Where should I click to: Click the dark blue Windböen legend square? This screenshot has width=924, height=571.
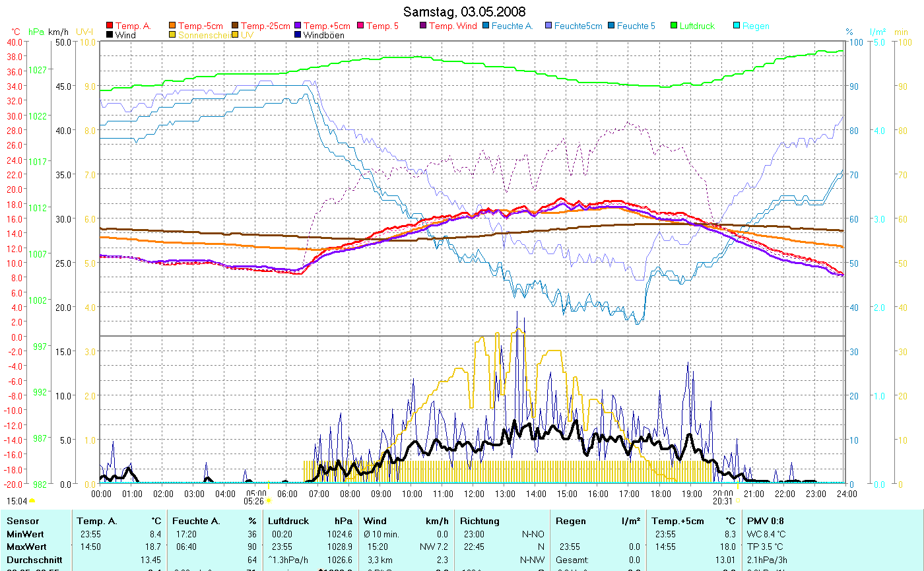tap(298, 35)
